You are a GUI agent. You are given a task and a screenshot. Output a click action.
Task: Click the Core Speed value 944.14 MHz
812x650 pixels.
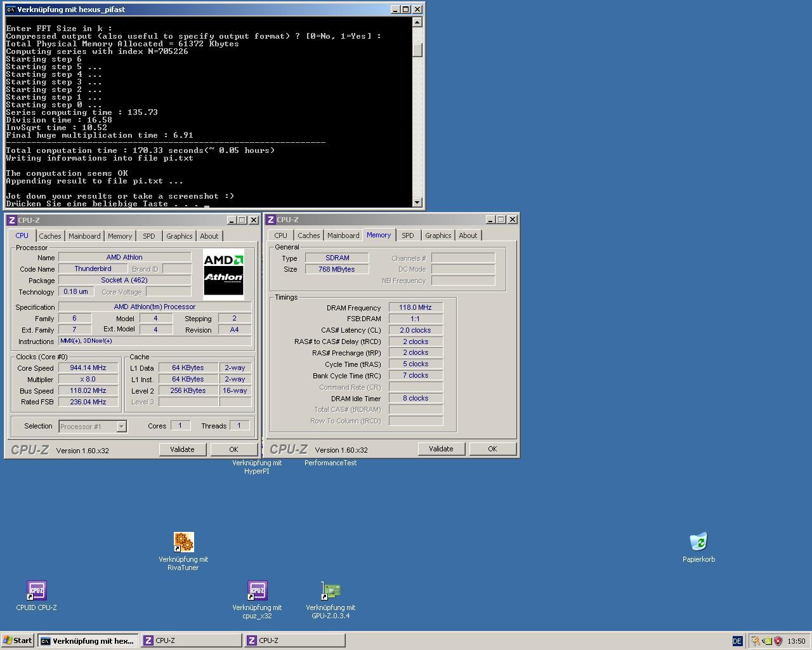coord(88,368)
